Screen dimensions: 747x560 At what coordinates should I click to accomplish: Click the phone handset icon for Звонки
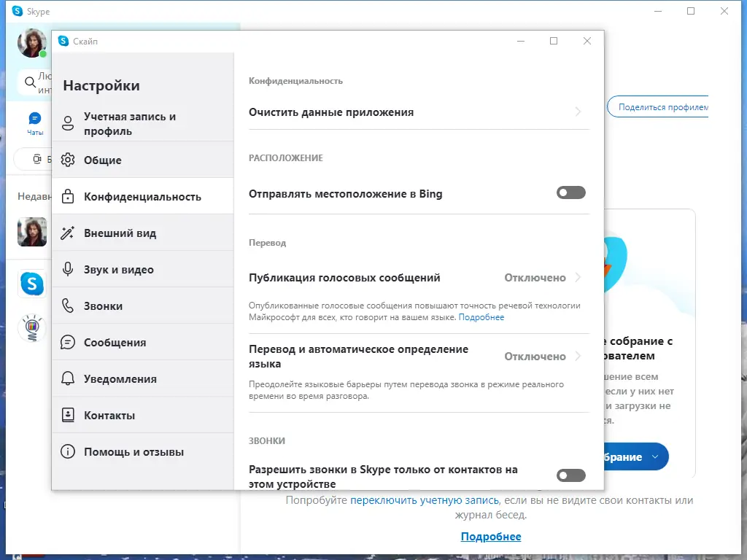pos(68,306)
